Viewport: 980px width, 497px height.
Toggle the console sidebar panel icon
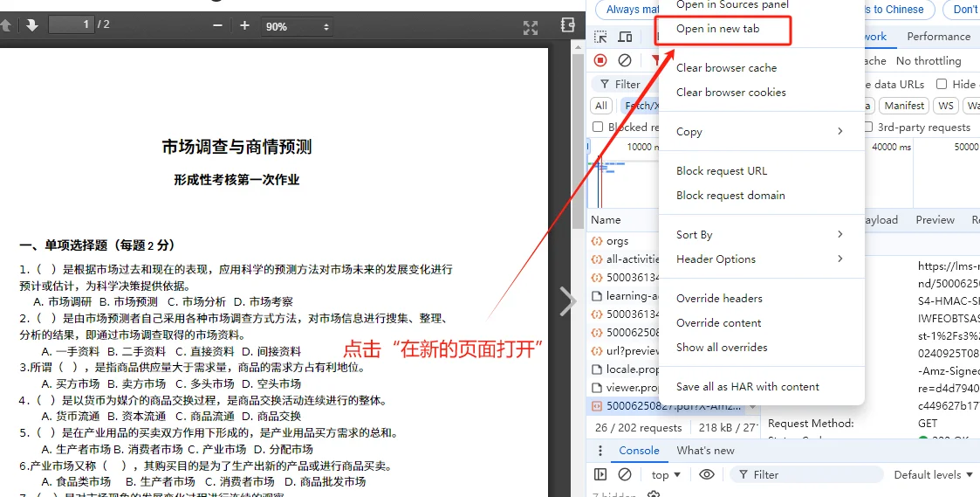coord(600,474)
